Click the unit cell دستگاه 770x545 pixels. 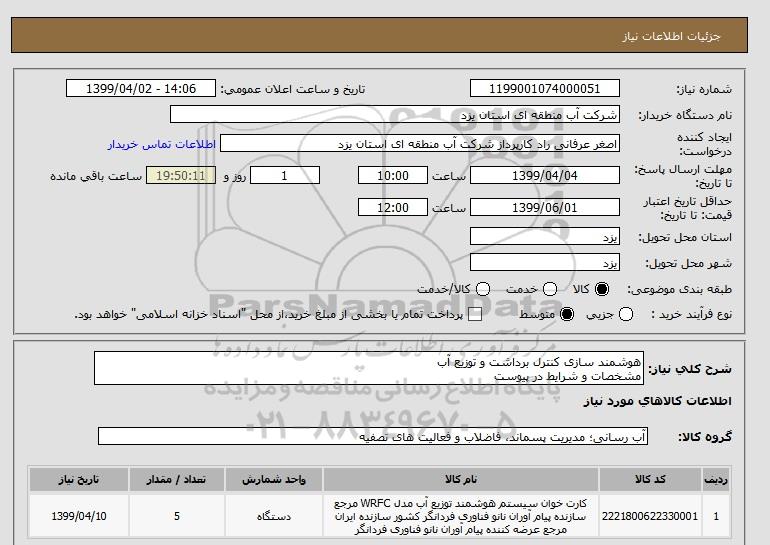coord(274,516)
